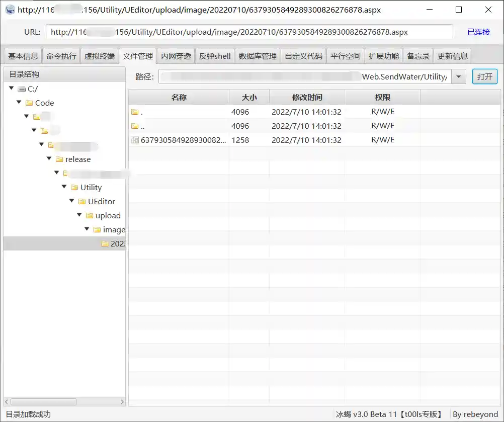Click the UEditor folder icon

tap(82, 202)
